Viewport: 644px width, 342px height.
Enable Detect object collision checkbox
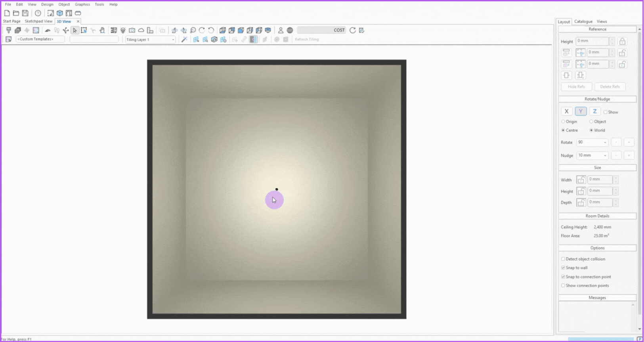[563, 259]
